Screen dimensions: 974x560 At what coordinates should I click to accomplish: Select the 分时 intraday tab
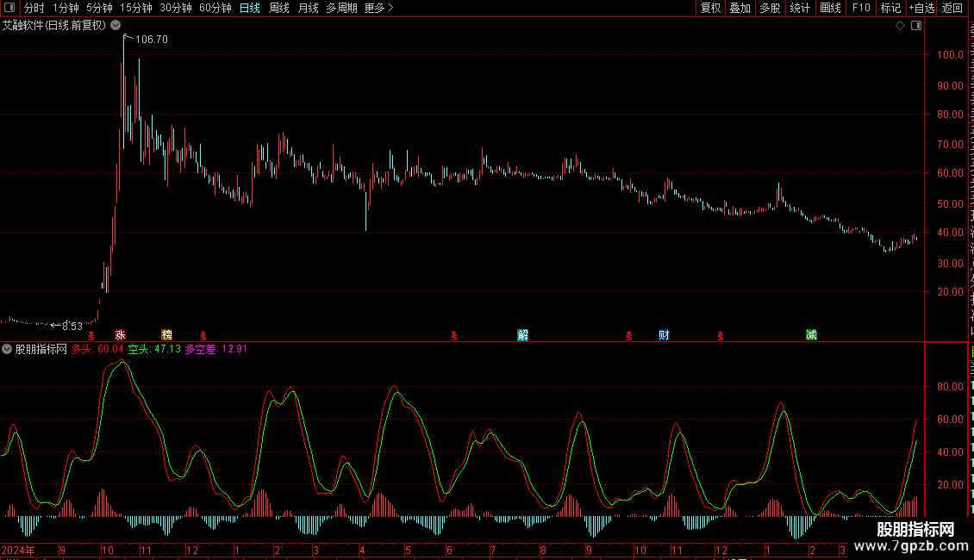34,8
